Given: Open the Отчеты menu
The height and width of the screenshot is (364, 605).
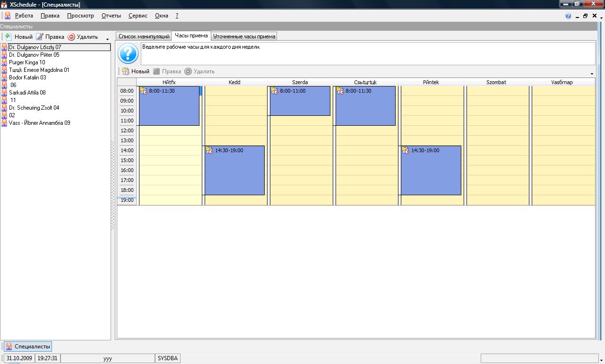Looking at the screenshot, I should [111, 16].
